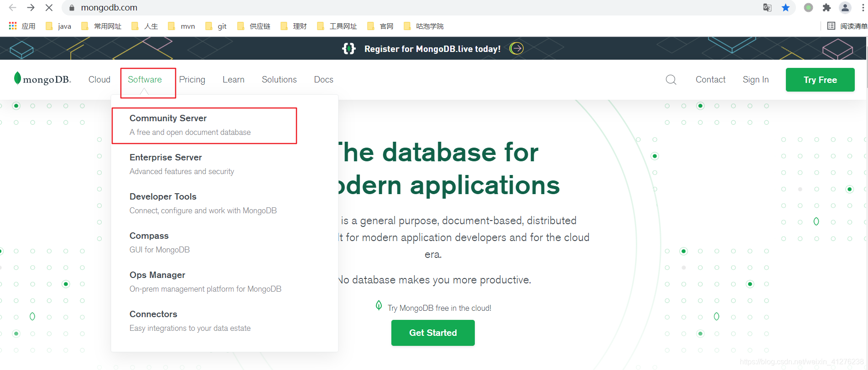Click the curly braces banner icon

[x=349, y=48]
